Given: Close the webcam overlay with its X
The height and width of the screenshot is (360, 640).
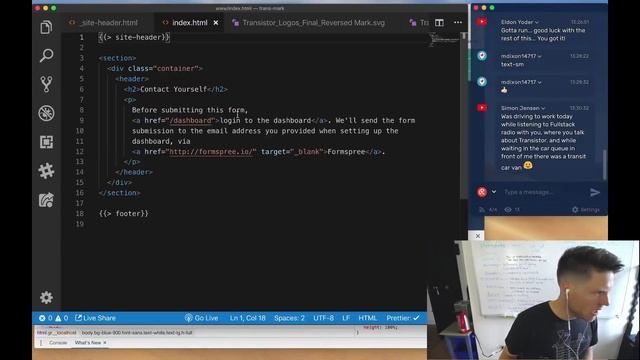Looking at the screenshot, I should click(x=478, y=236).
